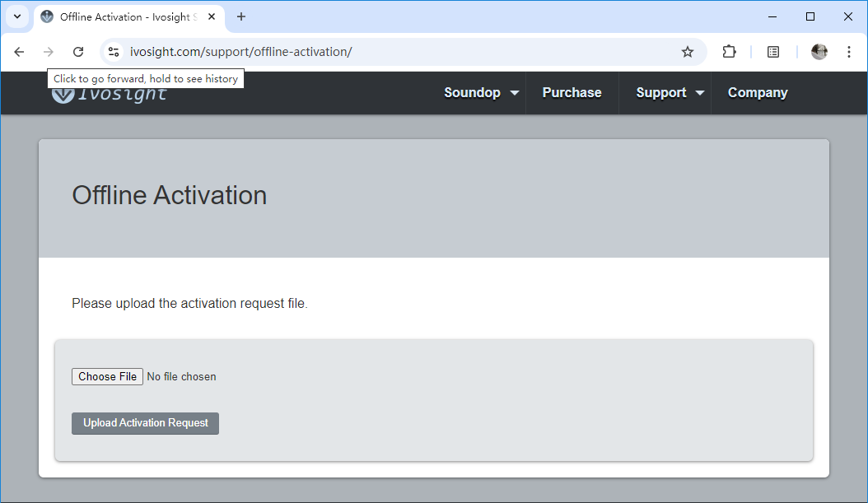The width and height of the screenshot is (868, 503).
Task: Reload the page with refresh icon
Action: [78, 52]
